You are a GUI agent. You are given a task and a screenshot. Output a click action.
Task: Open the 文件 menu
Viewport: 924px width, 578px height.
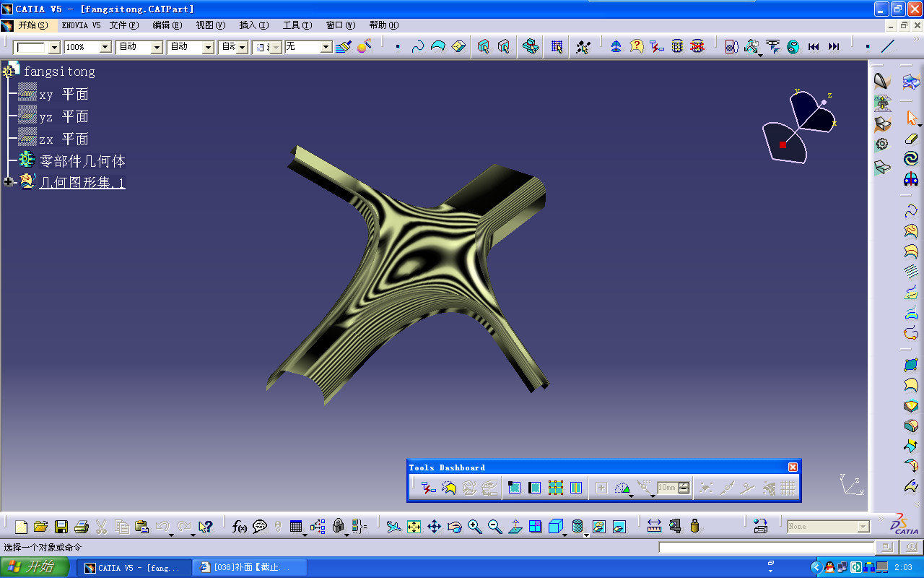click(124, 25)
